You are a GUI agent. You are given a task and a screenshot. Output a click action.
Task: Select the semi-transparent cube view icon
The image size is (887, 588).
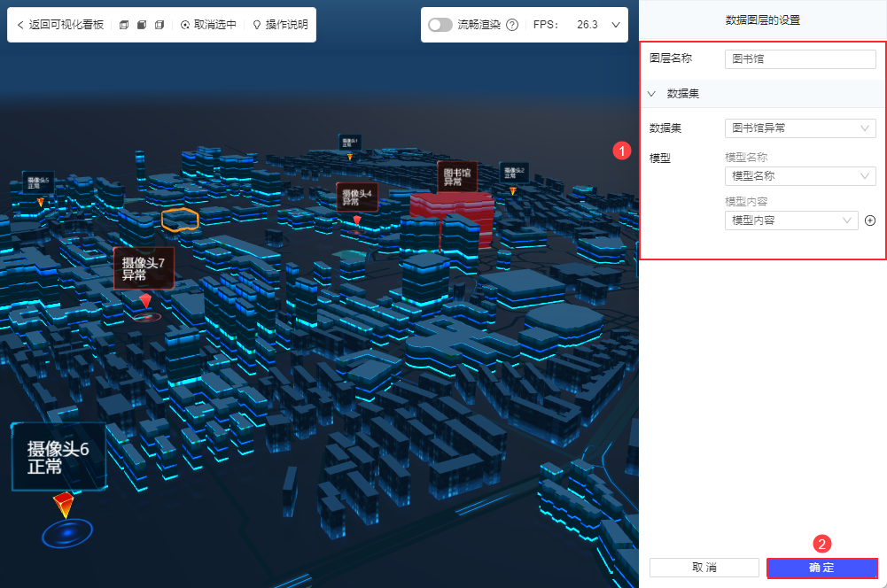click(x=160, y=24)
